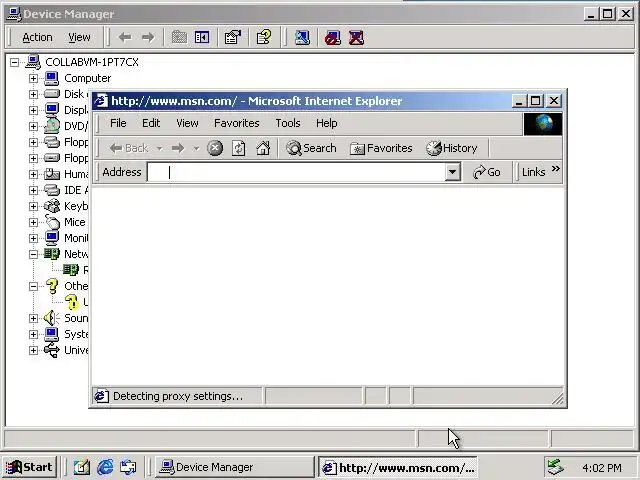Toggle the console tree pane icon in Device Manager
The height and width of the screenshot is (480, 640).
(202, 38)
